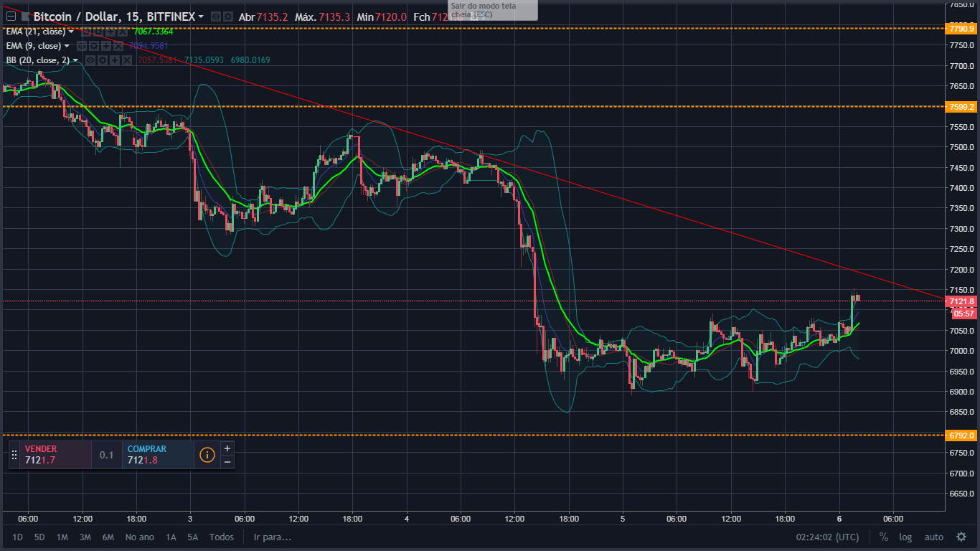Viewport: 980px width, 551px height.
Task: Open settings gear of EMA (9, close)
Action: click(x=94, y=46)
